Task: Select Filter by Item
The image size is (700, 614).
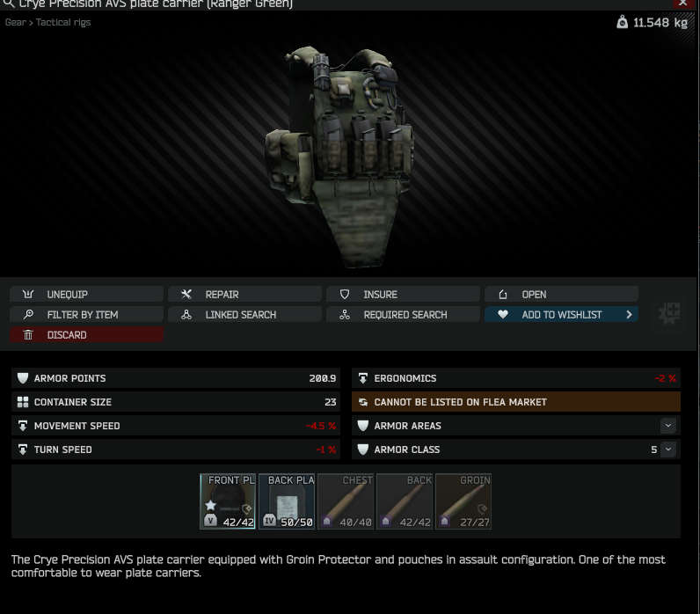Action: [86, 314]
